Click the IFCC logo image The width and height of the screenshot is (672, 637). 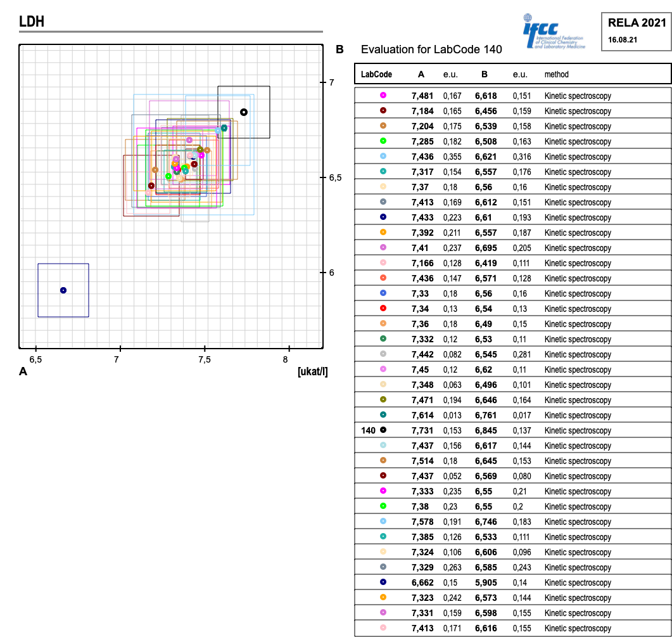pyautogui.click(x=555, y=31)
